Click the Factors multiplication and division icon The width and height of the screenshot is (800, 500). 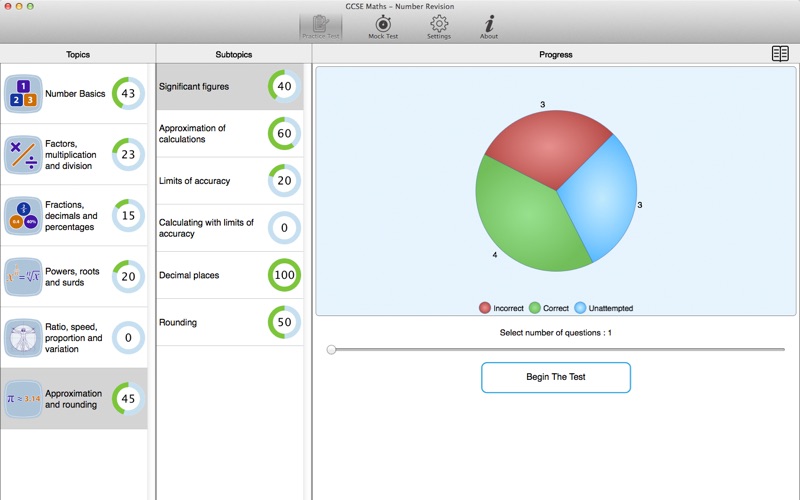pos(23,155)
